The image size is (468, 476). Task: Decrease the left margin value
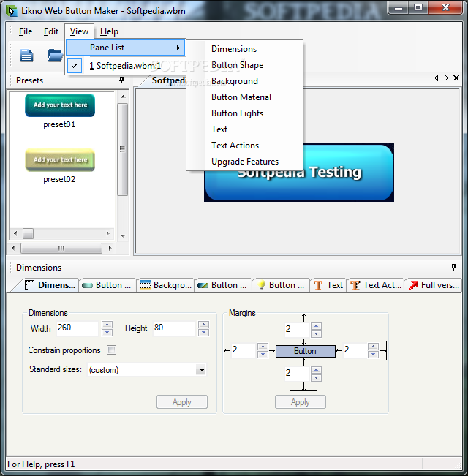pos(263,355)
